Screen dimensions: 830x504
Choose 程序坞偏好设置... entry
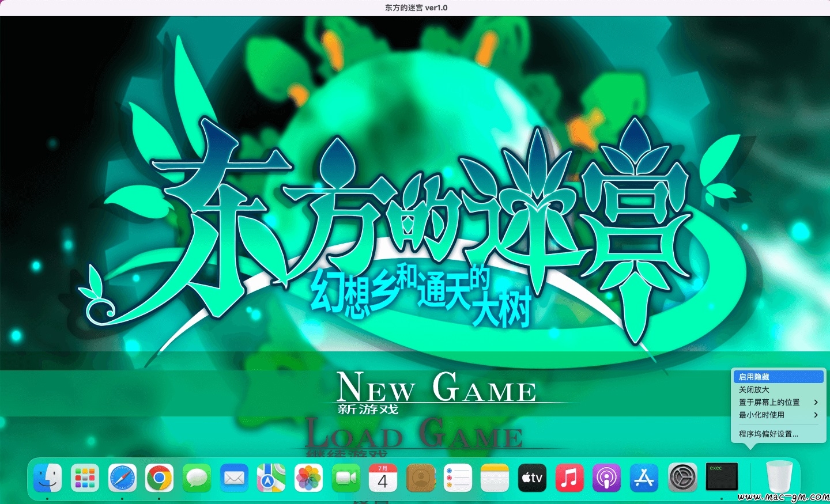click(778, 434)
